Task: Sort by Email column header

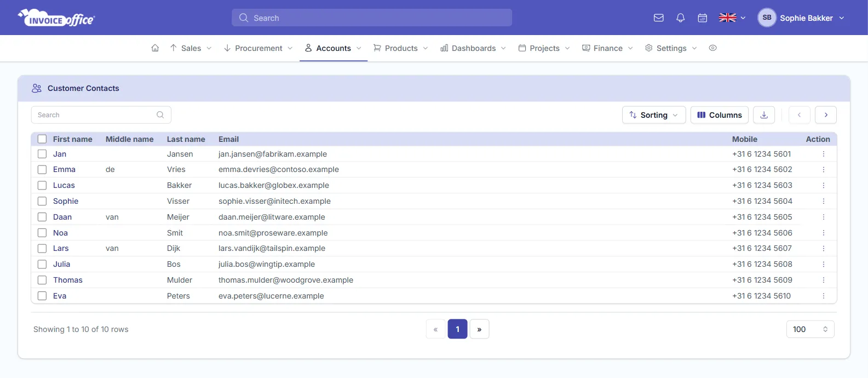Action: click(x=229, y=139)
